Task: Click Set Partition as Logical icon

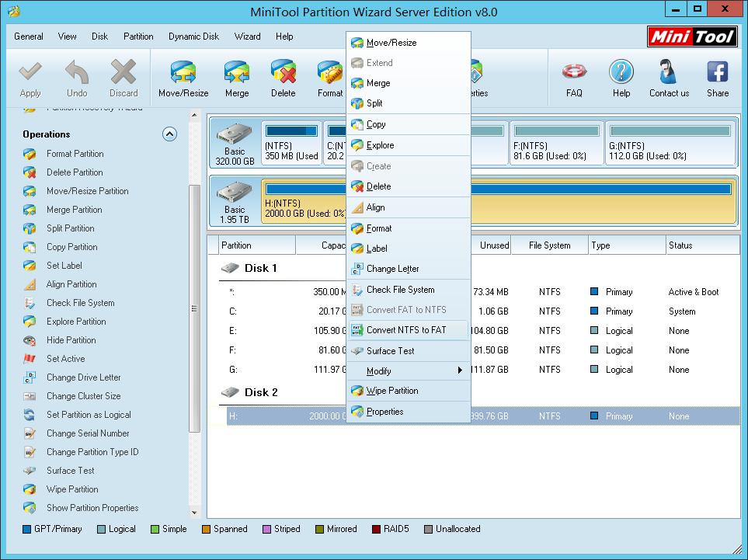Action: click(x=30, y=415)
